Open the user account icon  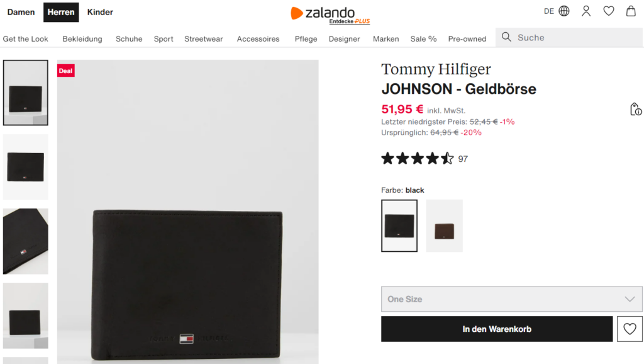pyautogui.click(x=586, y=11)
